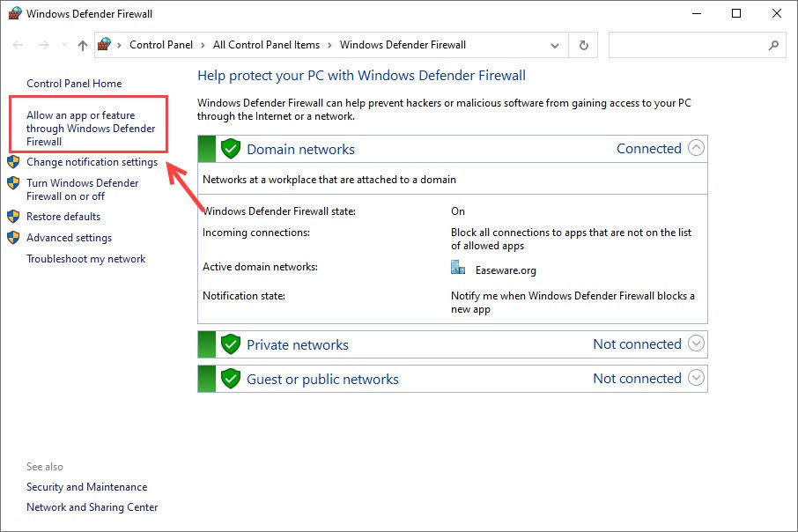Minimize the Windows Defender Firewall window
The height and width of the screenshot is (532, 798).
tap(697, 14)
